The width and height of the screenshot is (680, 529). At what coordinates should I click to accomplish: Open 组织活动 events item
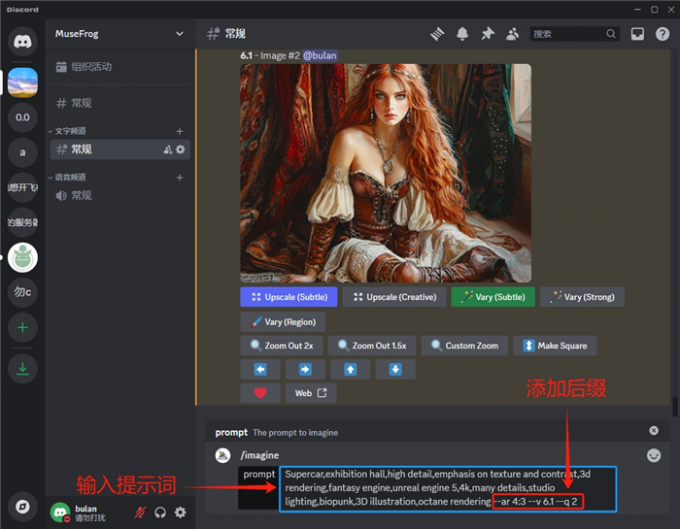tap(120, 67)
